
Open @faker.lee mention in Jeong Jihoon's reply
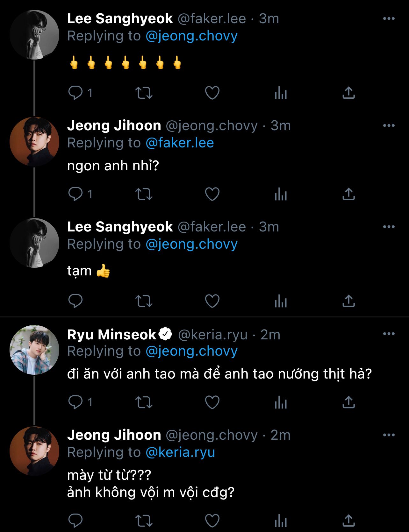click(180, 143)
